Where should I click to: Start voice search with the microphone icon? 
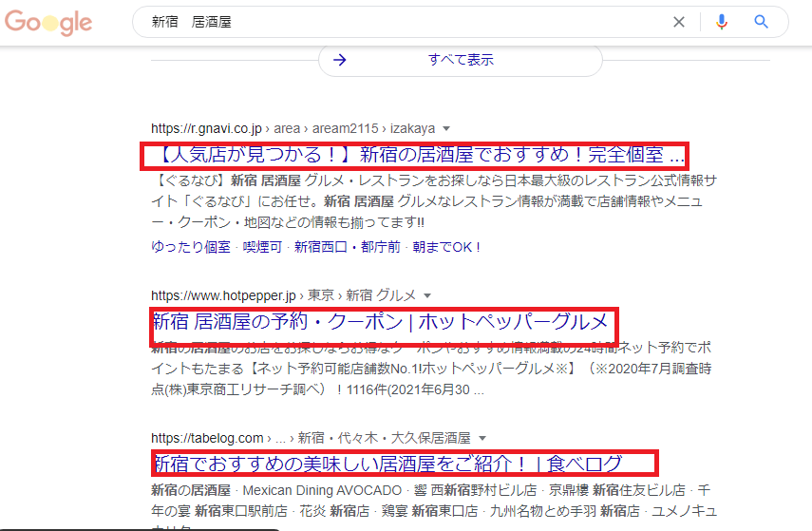click(x=722, y=22)
